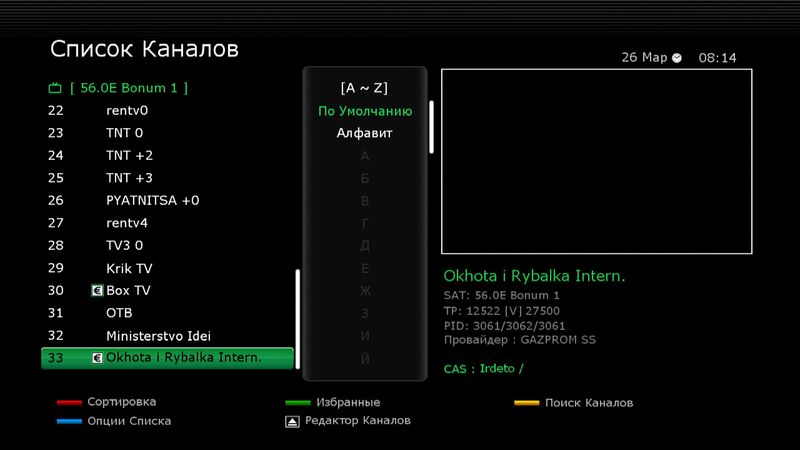Choose the Алфавит sort option
This screenshot has height=450, width=800.
click(x=365, y=133)
